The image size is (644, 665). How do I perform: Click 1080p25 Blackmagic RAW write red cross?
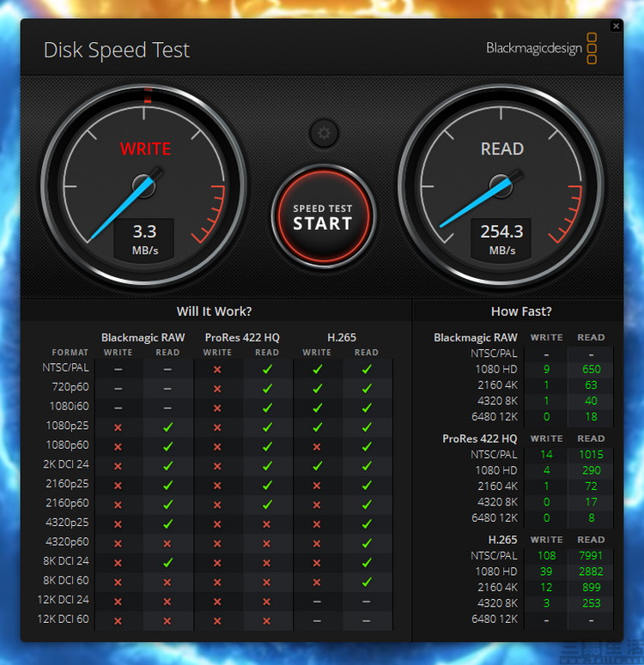pos(118,427)
